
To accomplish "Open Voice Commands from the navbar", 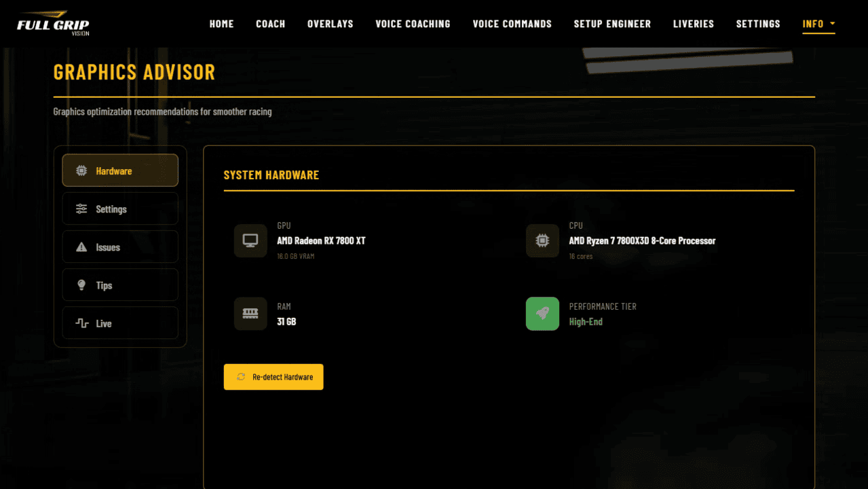I will (512, 24).
